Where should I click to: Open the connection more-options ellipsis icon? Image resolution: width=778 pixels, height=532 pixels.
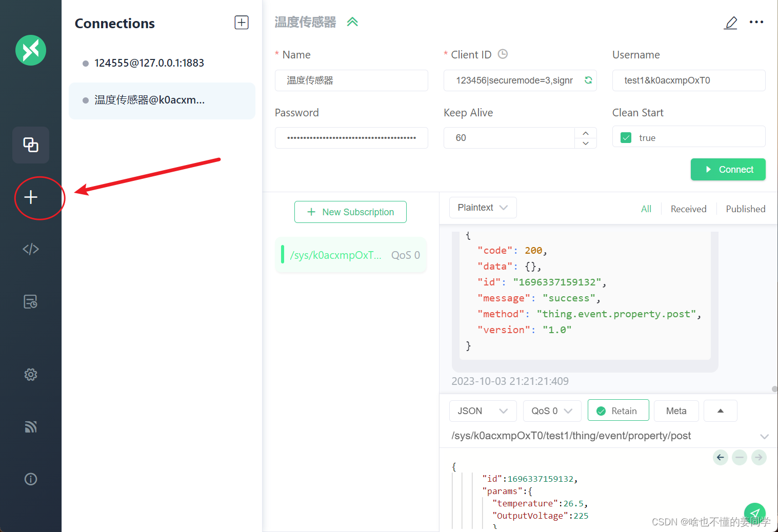[x=756, y=22]
